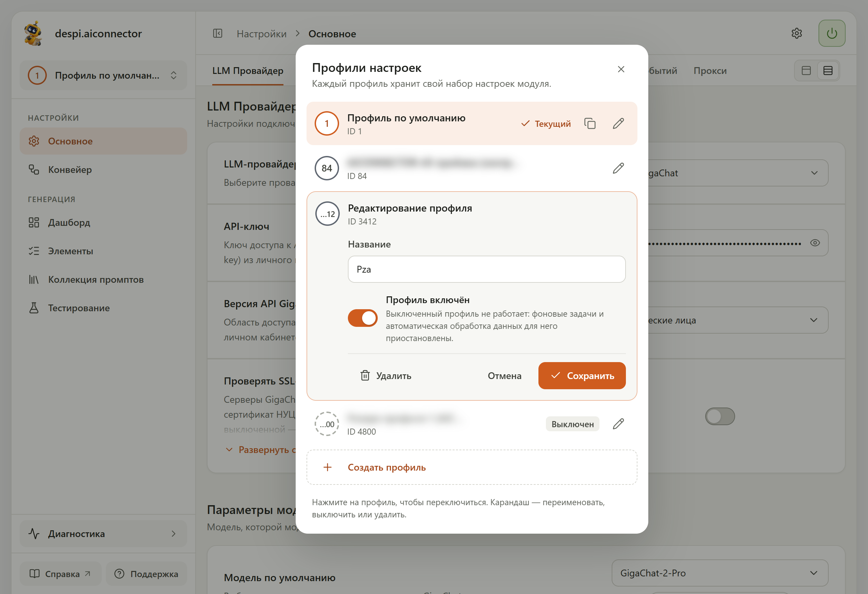The width and height of the screenshot is (868, 594).
Task: Click the Дашборд grid icon
Action: tap(34, 223)
